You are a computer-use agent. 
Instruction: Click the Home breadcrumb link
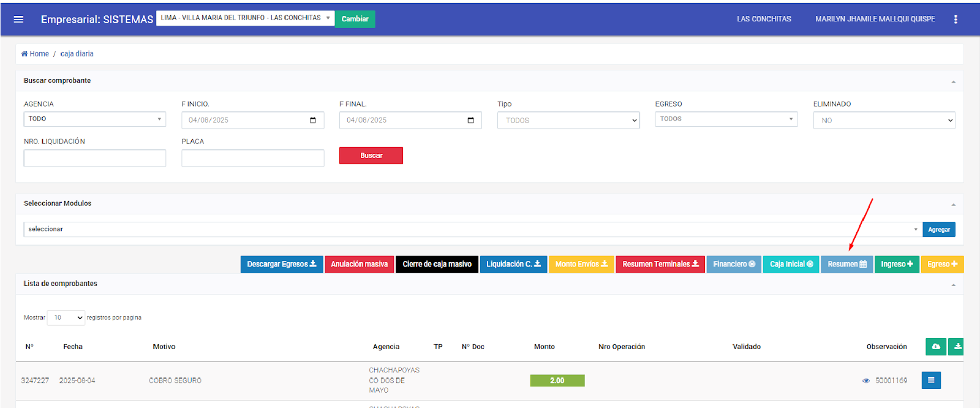tap(36, 54)
